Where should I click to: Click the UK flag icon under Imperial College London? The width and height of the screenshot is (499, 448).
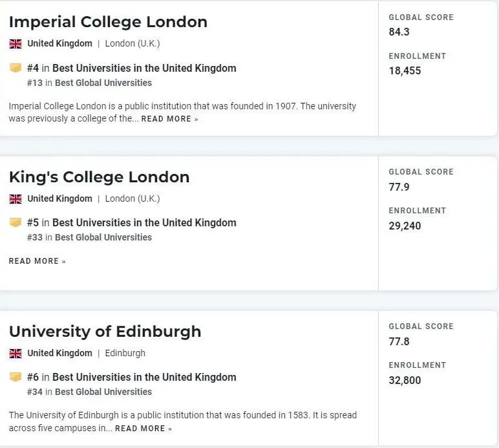(x=16, y=44)
